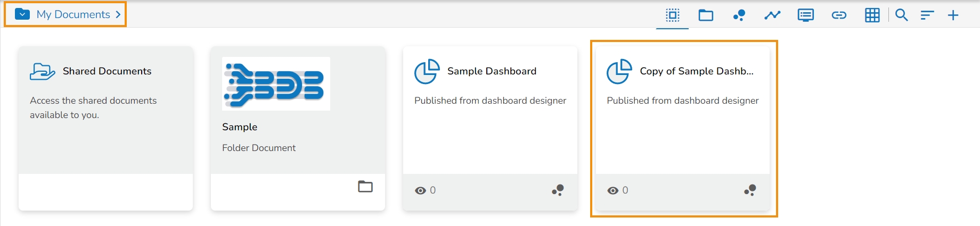The width and height of the screenshot is (980, 226).
Task: Open search with the magnifier icon
Action: [901, 15]
